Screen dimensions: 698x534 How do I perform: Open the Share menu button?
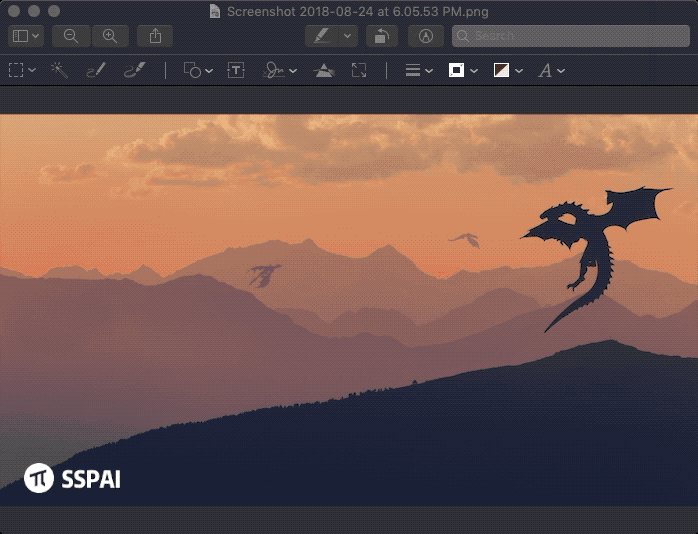click(x=155, y=36)
